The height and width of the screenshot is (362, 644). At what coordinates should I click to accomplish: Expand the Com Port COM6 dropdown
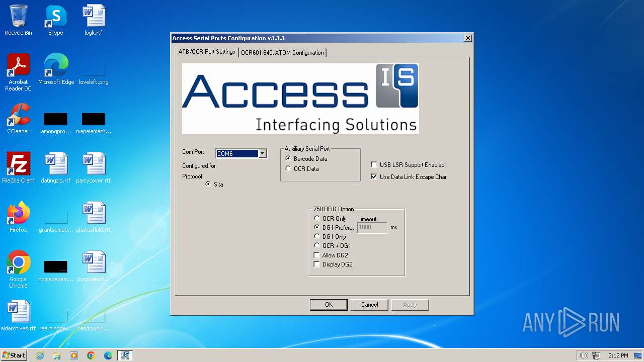pos(262,154)
